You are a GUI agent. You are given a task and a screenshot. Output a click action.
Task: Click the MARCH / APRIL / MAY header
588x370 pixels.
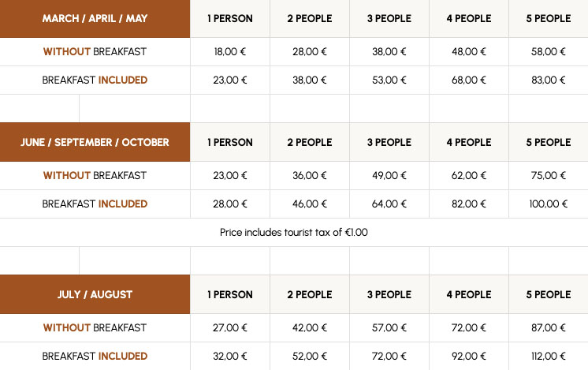coord(95,18)
